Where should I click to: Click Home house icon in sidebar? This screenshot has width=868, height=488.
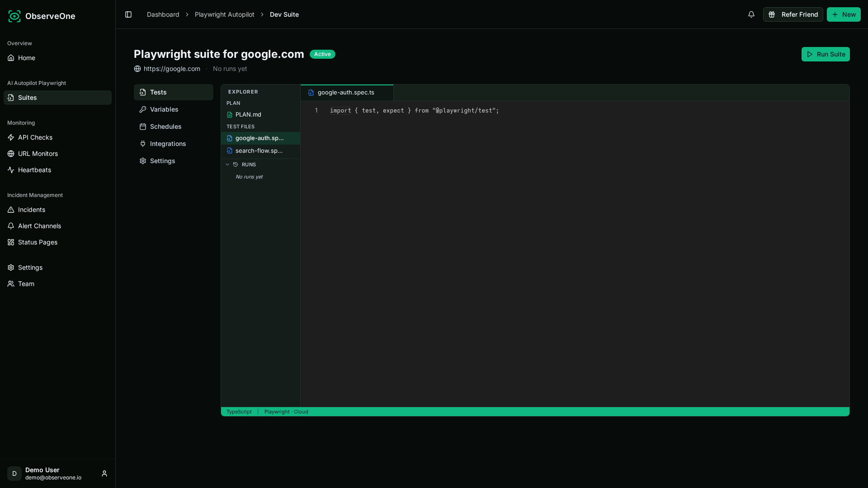click(11, 58)
